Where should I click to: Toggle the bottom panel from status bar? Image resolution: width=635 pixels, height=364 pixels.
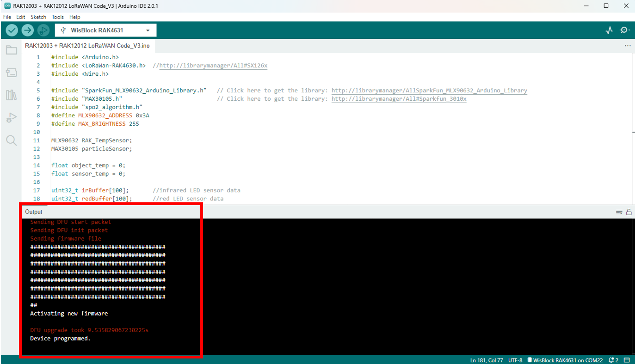627,360
